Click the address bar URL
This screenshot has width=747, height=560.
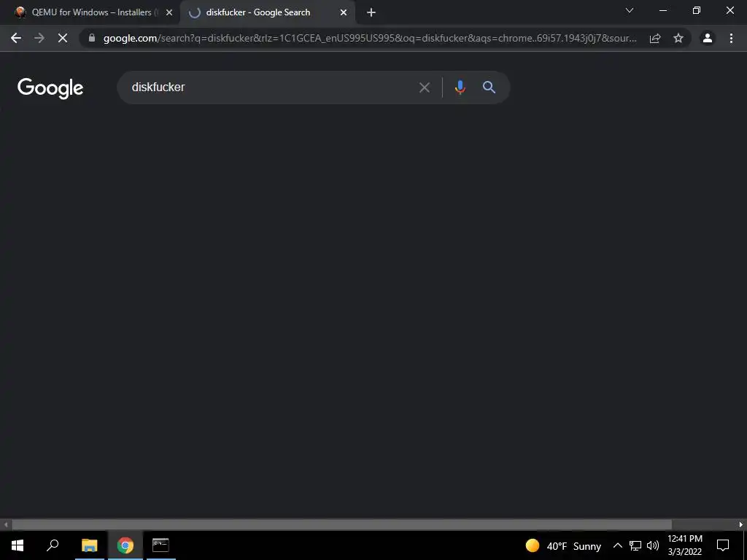pos(370,38)
